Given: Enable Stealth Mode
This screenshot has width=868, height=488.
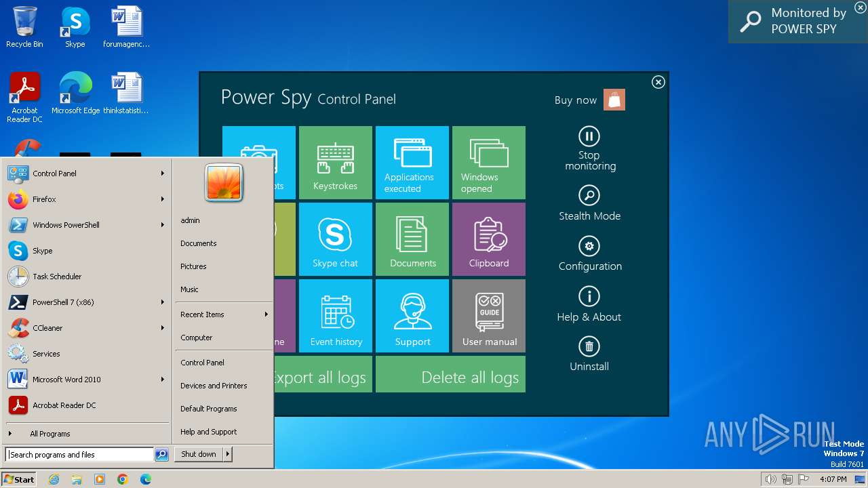Looking at the screenshot, I should [589, 205].
